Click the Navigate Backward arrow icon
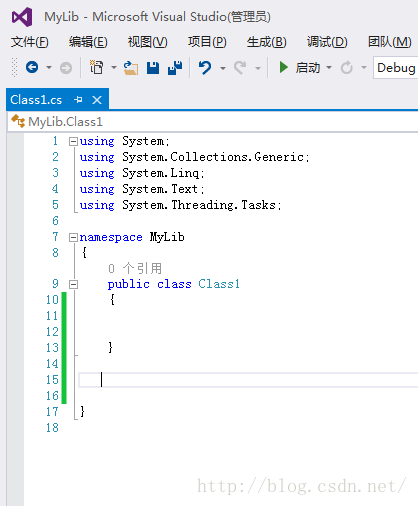418x506 pixels. click(32, 67)
